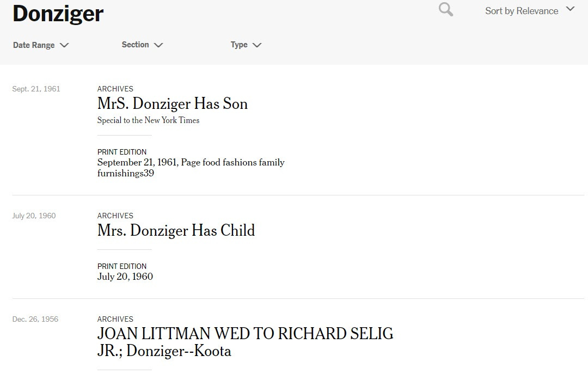Click September 21, 1961 print edition page text
Viewport: 588px width, 374px height.
click(x=191, y=168)
